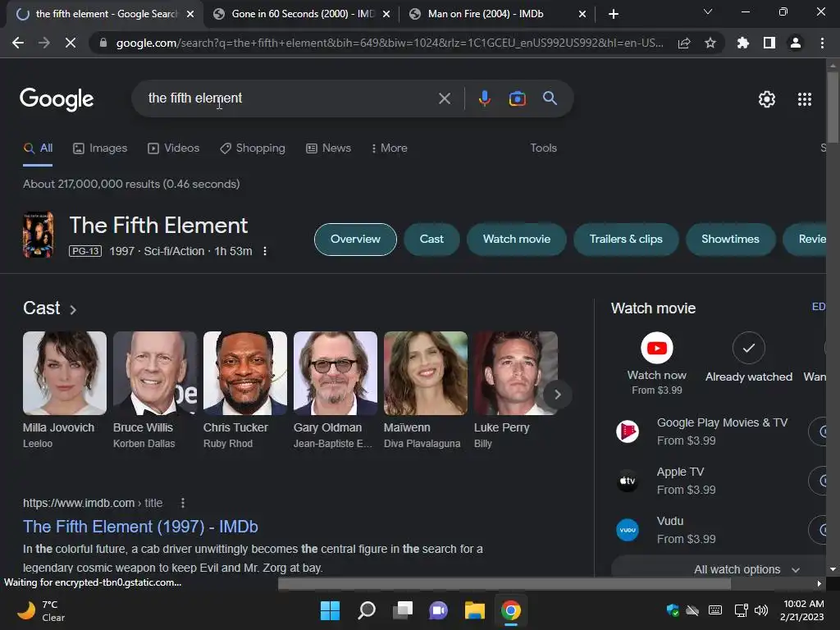Click the Overview chip
Screen dimensions: 840x630
pos(355,239)
